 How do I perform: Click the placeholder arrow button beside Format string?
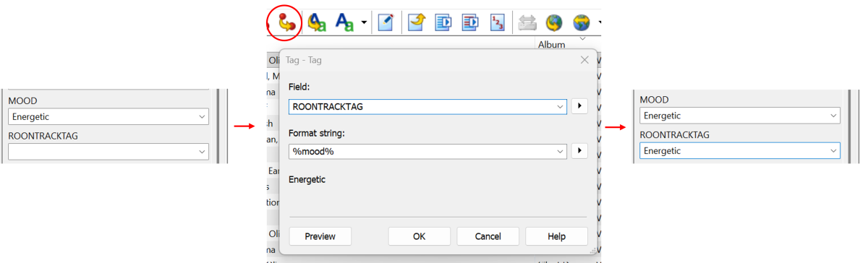(x=579, y=151)
